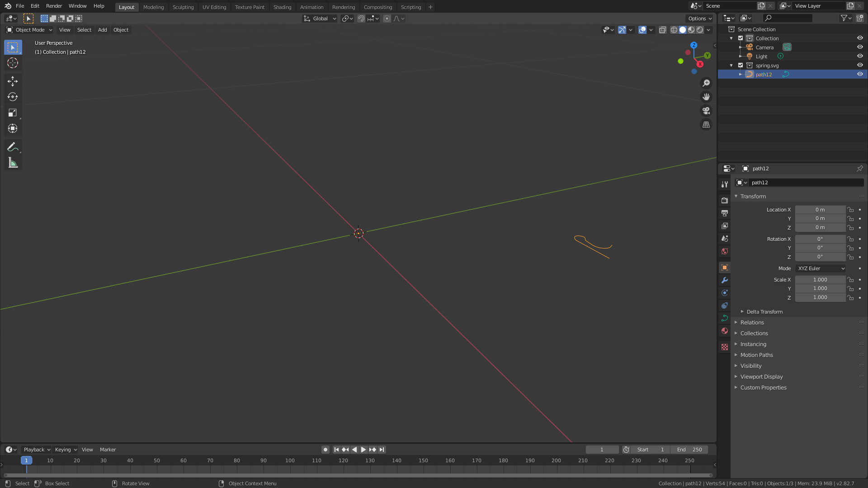Open the Playback dropdown
The image size is (868, 488).
click(37, 450)
